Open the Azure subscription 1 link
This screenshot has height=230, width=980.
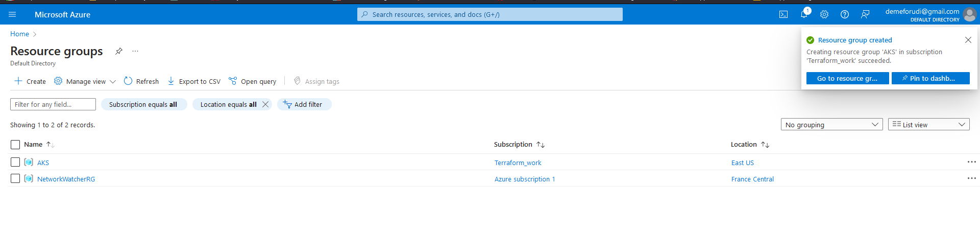(524, 179)
